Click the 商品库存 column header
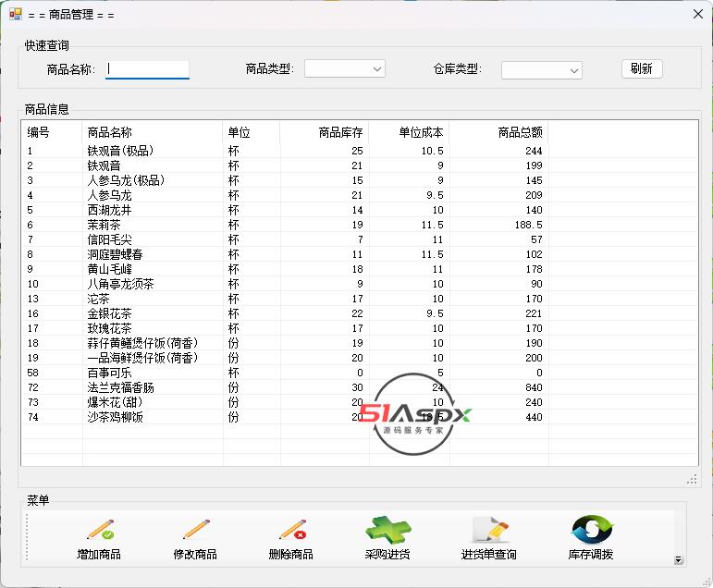713x588 pixels. coord(325,132)
